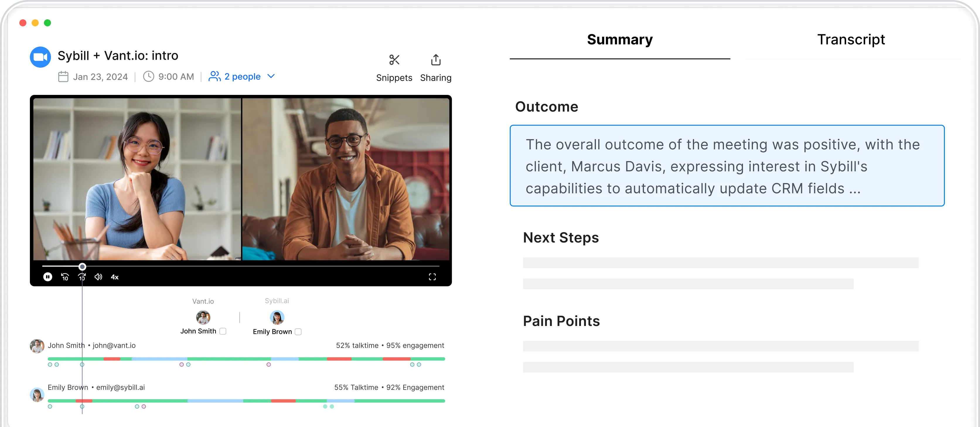980x427 pixels.
Task: Pause the video playback
Action: click(x=47, y=277)
